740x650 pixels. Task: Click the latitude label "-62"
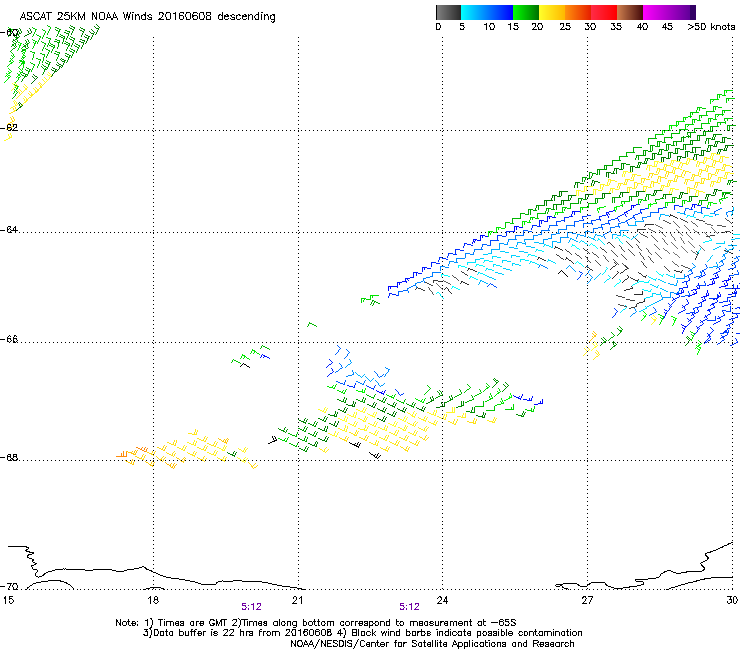(9, 127)
